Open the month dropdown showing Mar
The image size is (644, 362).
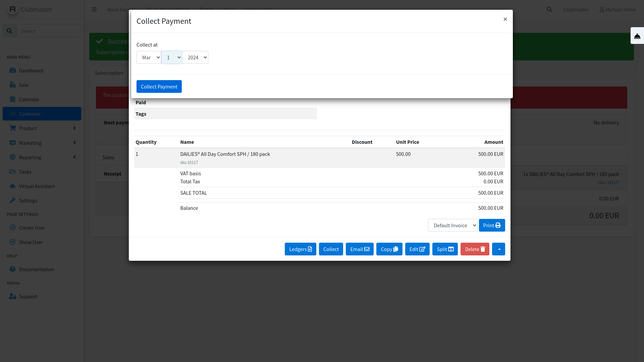(x=149, y=57)
